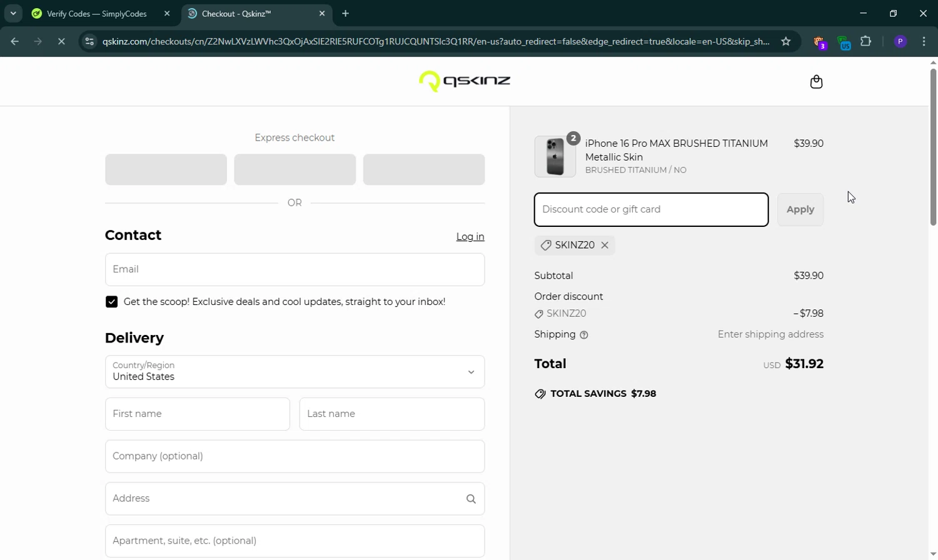
Task: Click the scrollbar down arrow
Action: pyautogui.click(x=933, y=554)
